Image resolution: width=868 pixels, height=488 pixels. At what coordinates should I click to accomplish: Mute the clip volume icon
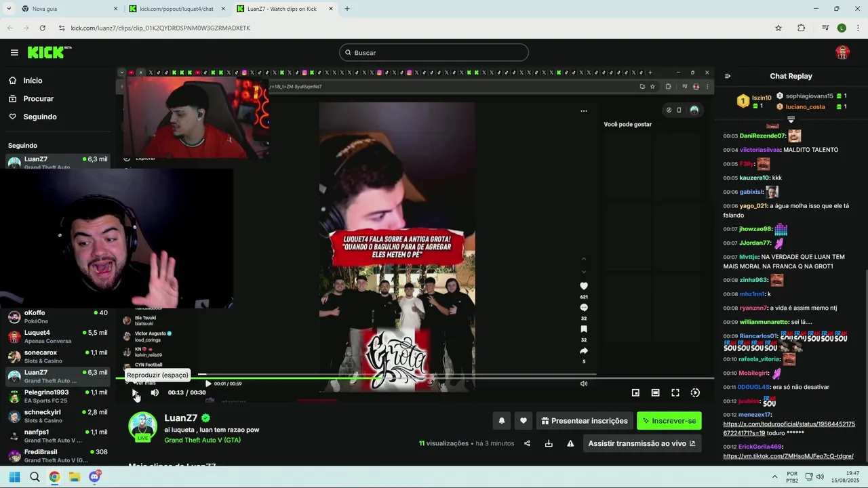tap(155, 392)
